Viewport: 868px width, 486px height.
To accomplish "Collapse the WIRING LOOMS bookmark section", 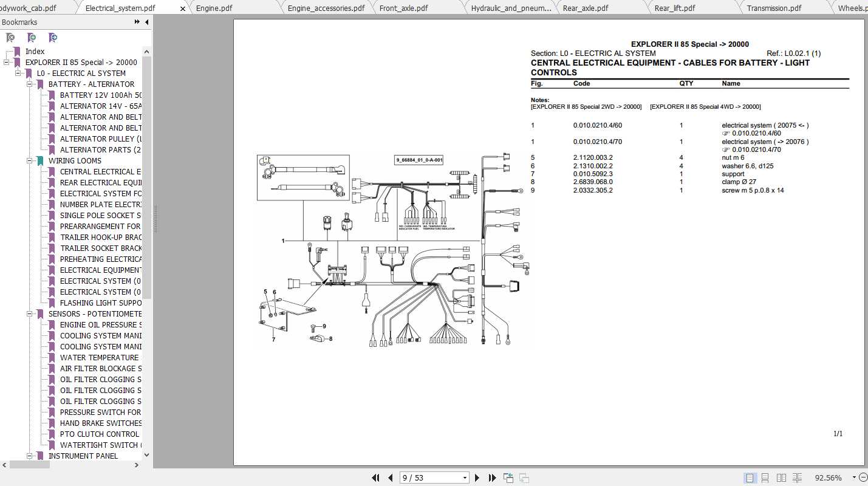I will [x=29, y=160].
